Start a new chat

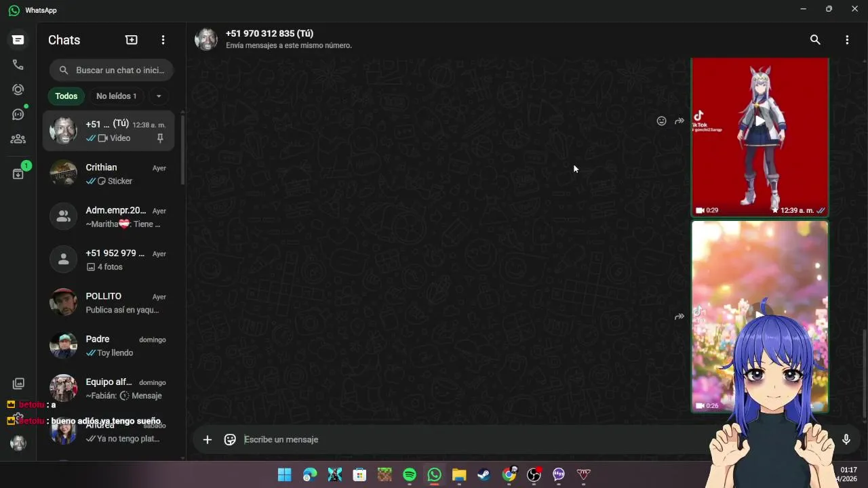click(132, 40)
